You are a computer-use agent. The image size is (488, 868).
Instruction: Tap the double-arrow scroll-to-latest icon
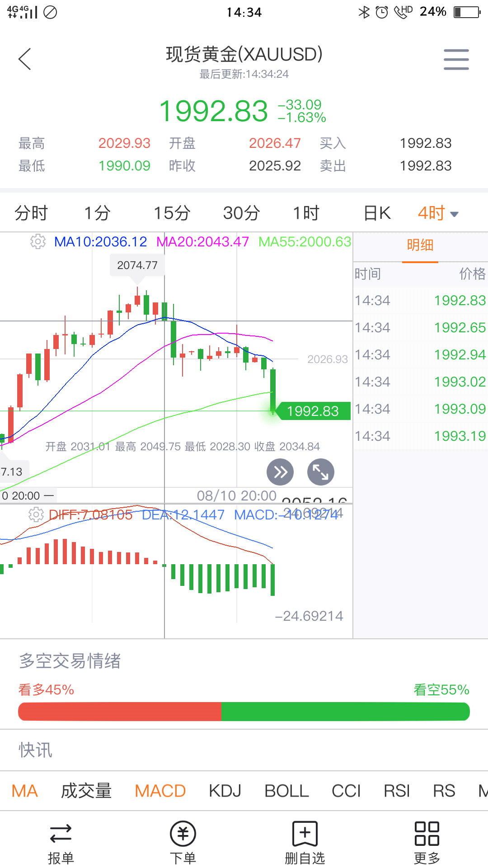280,472
